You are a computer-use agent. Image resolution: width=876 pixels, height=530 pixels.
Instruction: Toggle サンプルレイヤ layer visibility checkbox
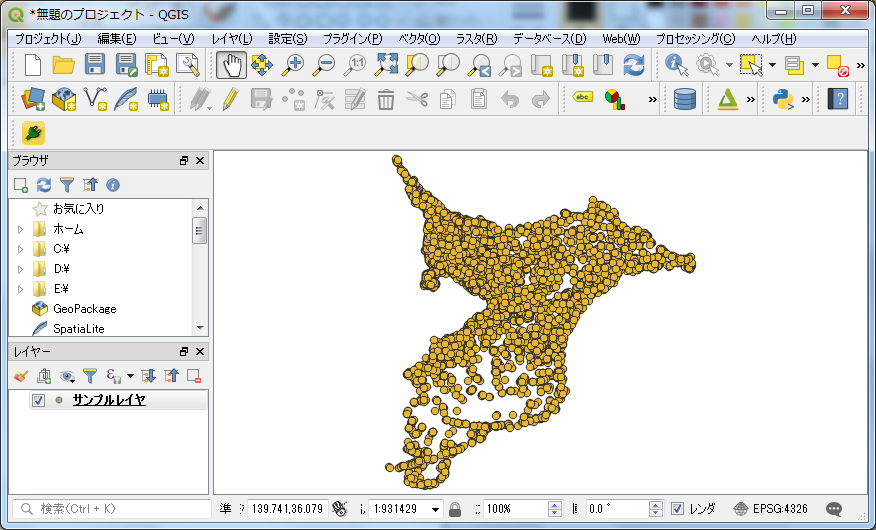38,400
